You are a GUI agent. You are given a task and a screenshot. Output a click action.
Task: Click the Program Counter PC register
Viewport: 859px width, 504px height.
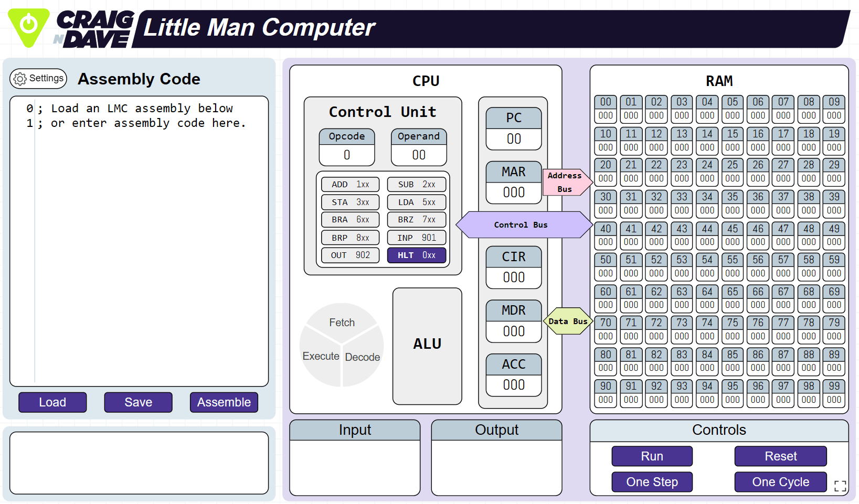click(514, 129)
